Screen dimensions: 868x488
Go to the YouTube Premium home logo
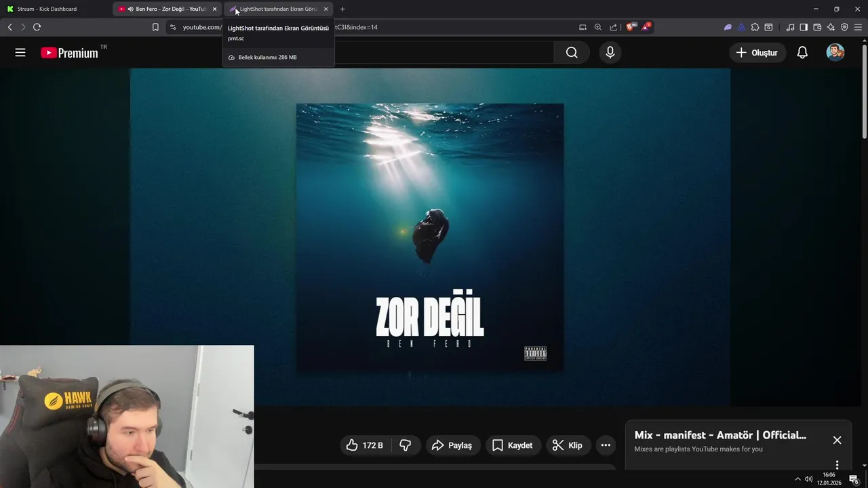(69, 53)
